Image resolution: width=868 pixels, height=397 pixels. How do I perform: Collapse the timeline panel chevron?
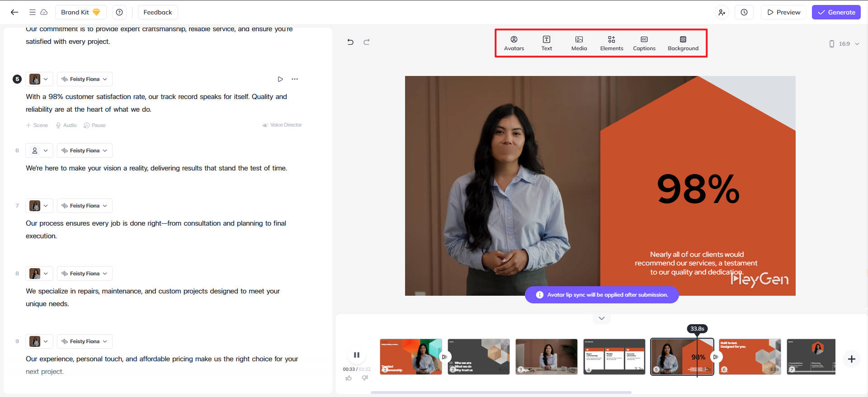[602, 318]
